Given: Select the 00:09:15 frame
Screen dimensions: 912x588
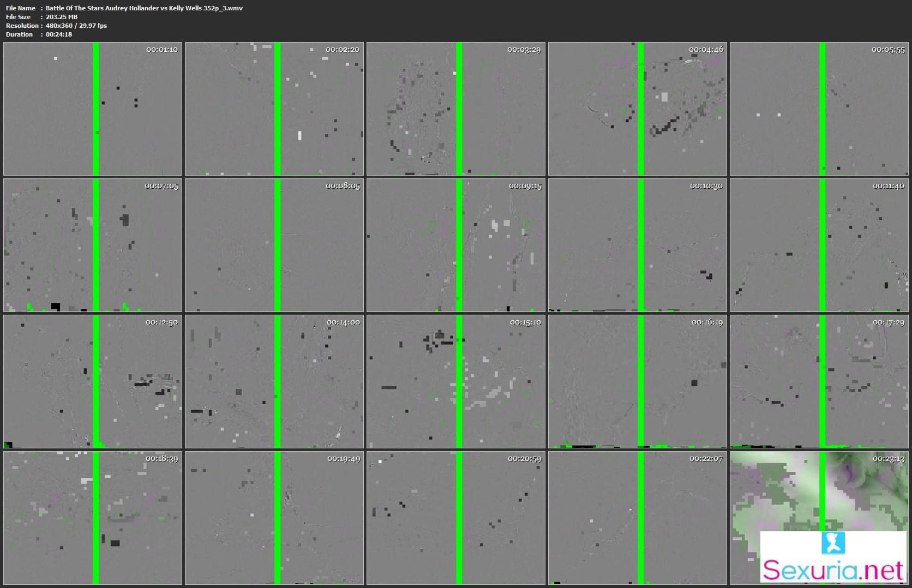Looking at the screenshot, I should point(456,245).
